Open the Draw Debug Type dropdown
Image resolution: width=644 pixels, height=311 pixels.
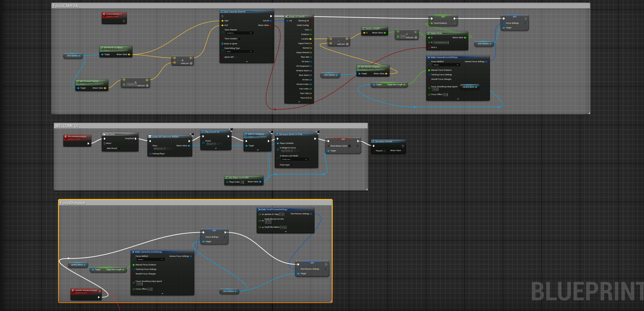[239, 52]
